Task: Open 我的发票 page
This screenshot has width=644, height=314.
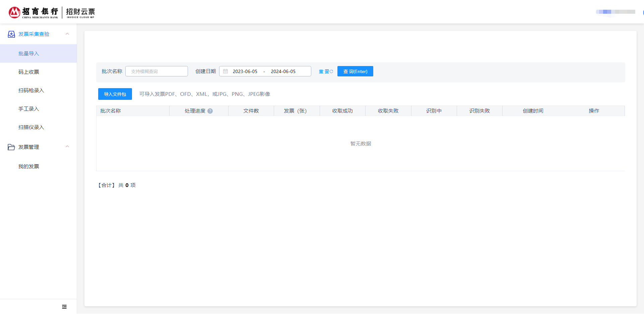Action: tap(29, 167)
